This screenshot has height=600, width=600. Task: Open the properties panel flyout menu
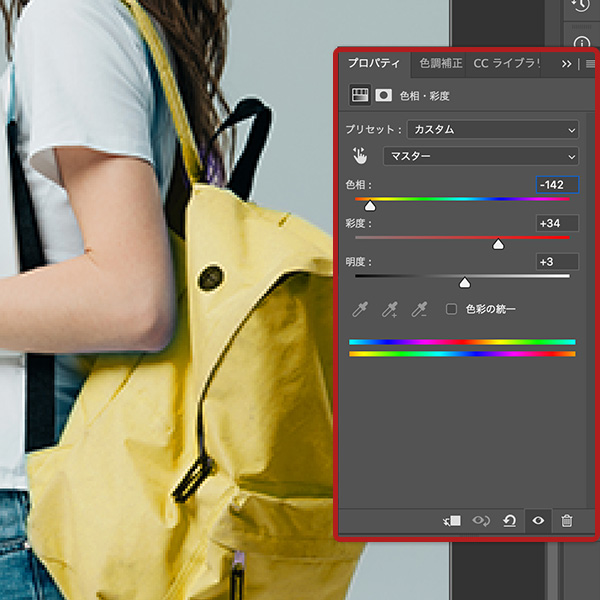point(589,63)
